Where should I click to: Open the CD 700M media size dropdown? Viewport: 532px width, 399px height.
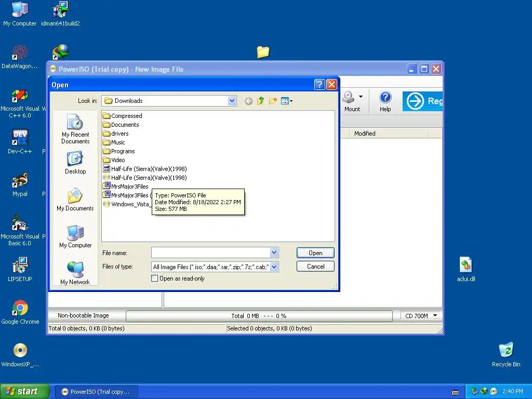(x=421, y=315)
